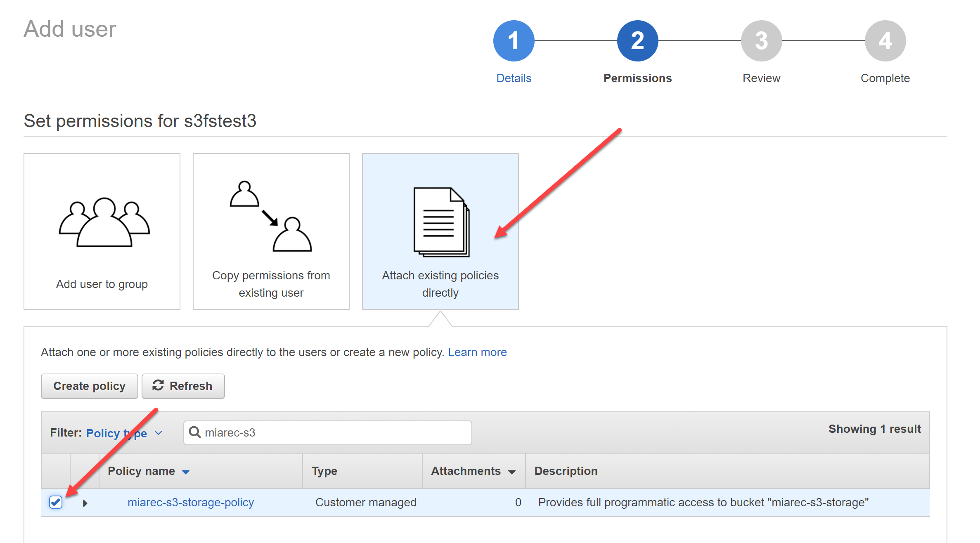The height and width of the screenshot is (543, 980).
Task: Click the Review step label
Action: click(x=761, y=78)
